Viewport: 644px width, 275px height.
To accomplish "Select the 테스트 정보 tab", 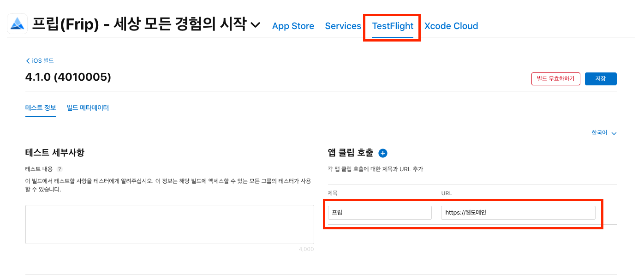I will coord(41,108).
